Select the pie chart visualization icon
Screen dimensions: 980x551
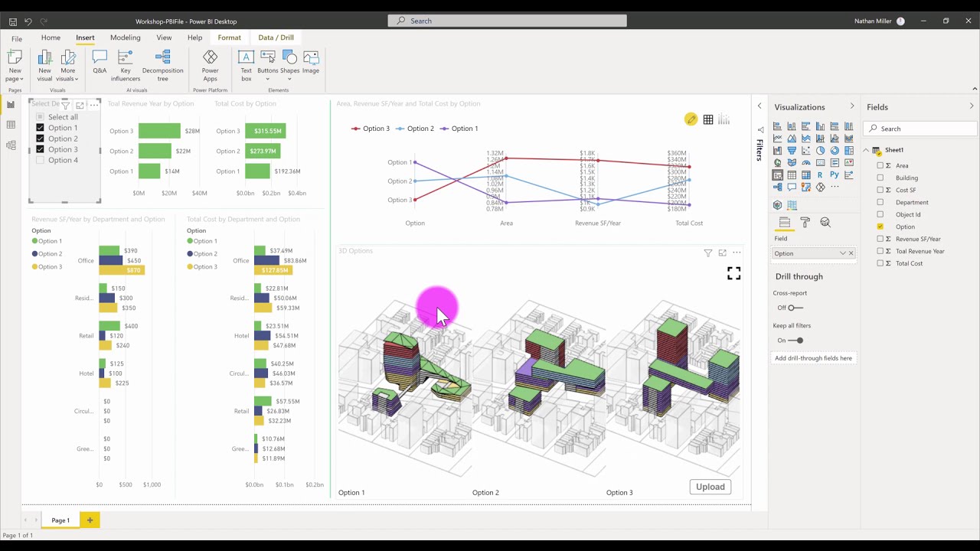point(820,150)
